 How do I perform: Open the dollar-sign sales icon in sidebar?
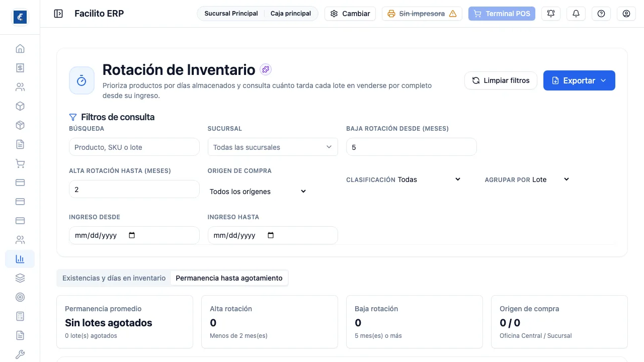click(20, 68)
